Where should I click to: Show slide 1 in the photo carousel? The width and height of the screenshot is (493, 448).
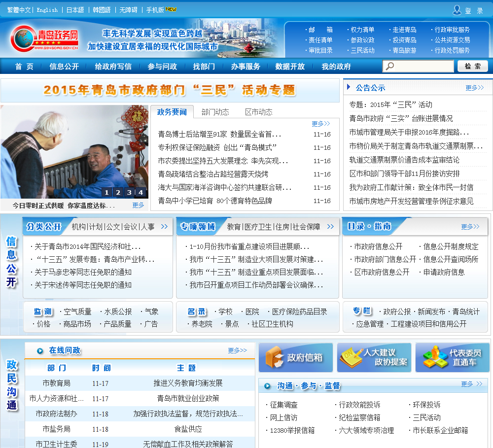pyautogui.click(x=106, y=192)
